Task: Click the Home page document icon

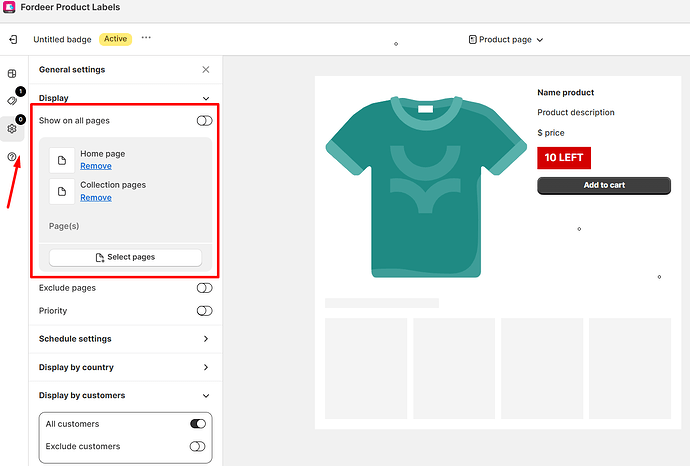Action: point(62,160)
